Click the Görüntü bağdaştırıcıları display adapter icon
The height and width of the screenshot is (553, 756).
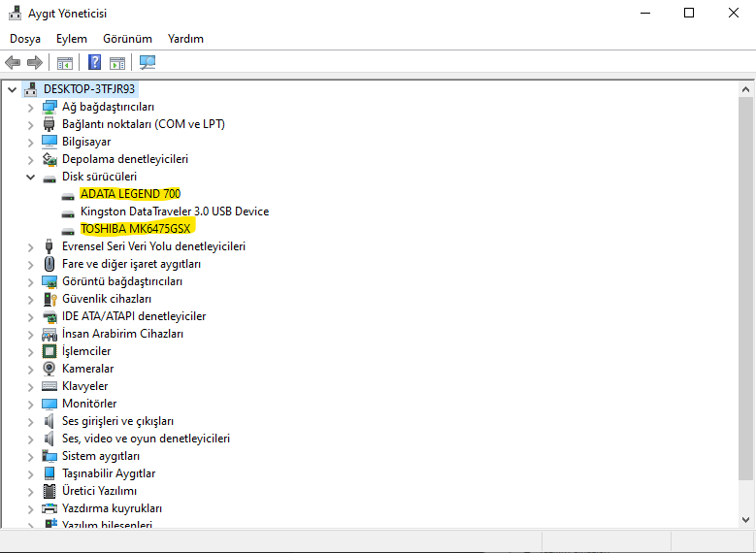49,281
